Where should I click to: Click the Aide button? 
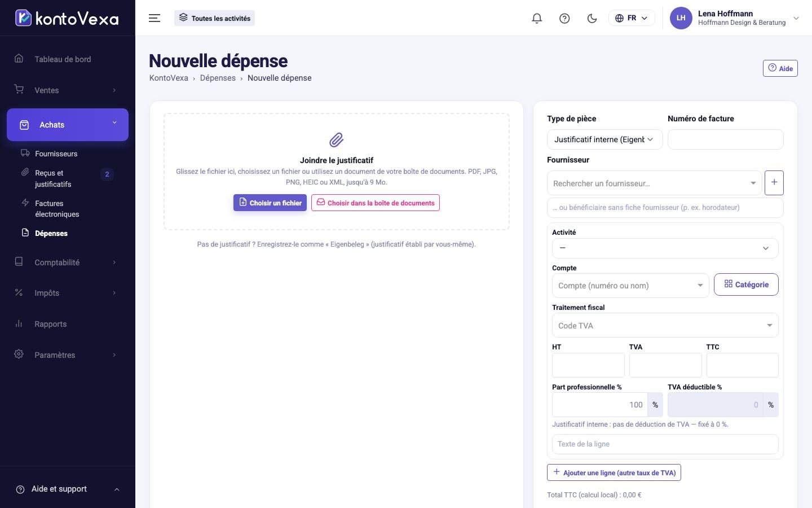[x=780, y=68]
